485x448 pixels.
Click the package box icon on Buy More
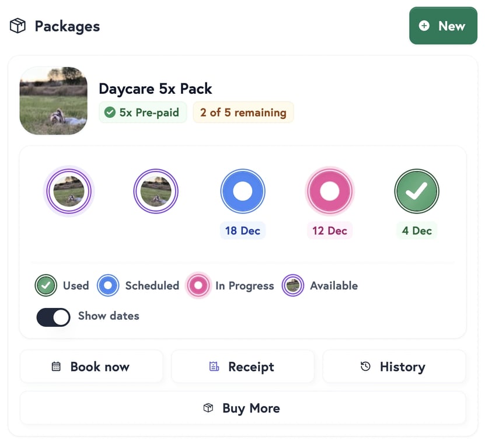click(208, 408)
